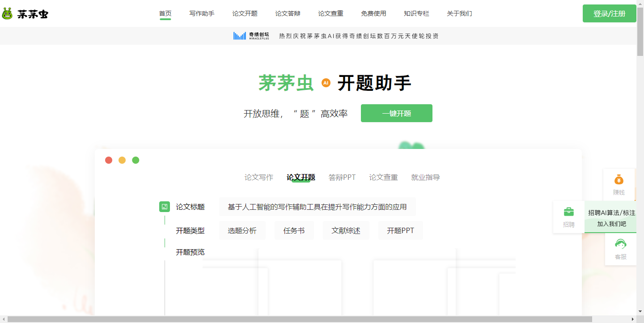
Task: Click the 开放思维，“题”高效率 slogan text
Action: [296, 114]
